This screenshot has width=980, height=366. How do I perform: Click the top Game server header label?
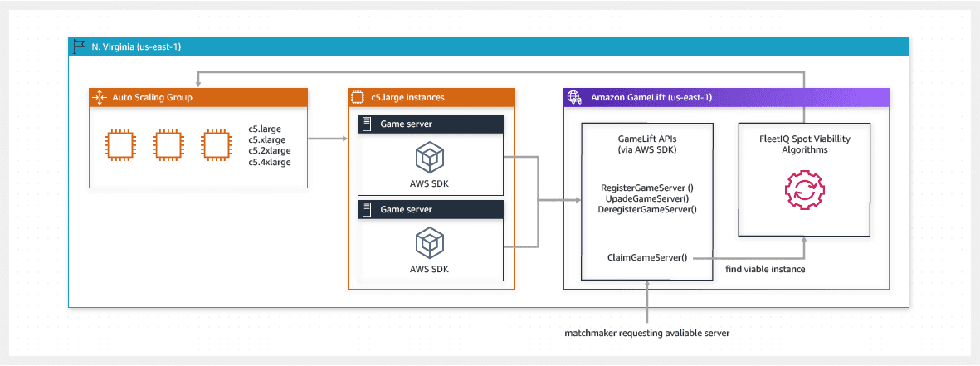pos(407,124)
